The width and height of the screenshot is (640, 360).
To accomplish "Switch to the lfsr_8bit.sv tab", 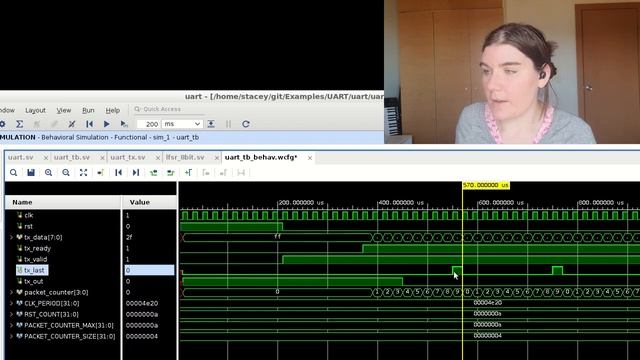I will 185,157.
